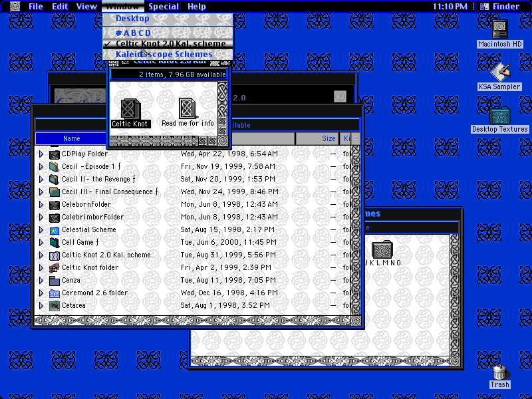Sort the list by the Name column header
The height and width of the screenshot is (399, 532).
click(71, 138)
